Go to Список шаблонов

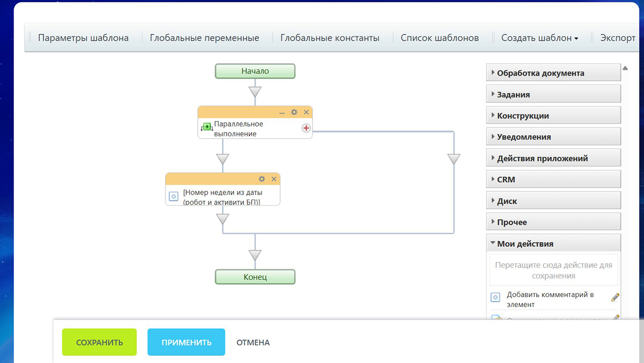440,38
